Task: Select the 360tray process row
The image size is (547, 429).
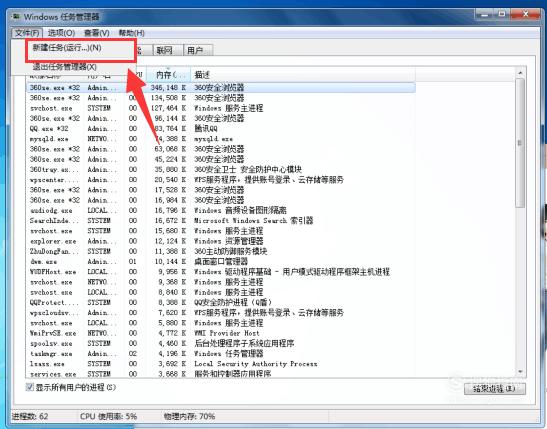Action: tap(221, 170)
